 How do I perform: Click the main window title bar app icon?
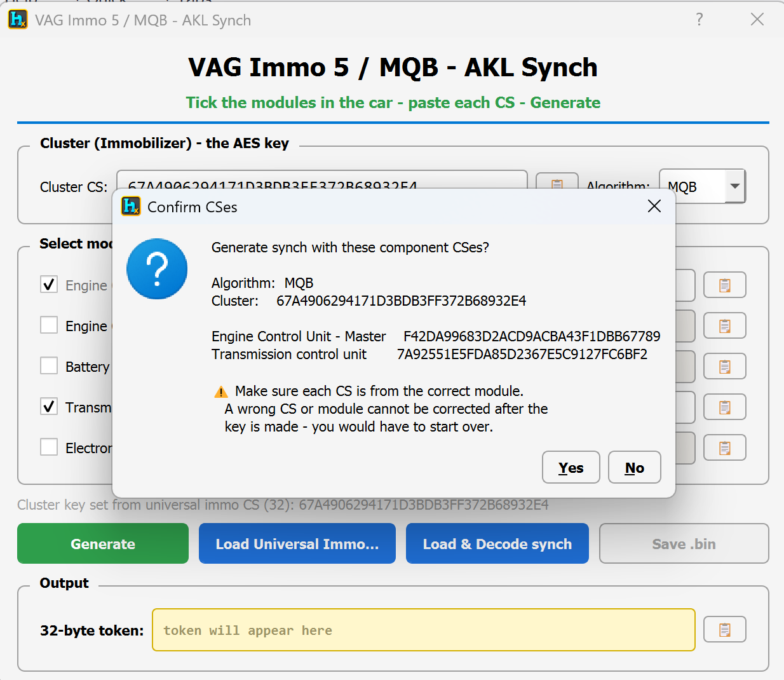tap(17, 19)
